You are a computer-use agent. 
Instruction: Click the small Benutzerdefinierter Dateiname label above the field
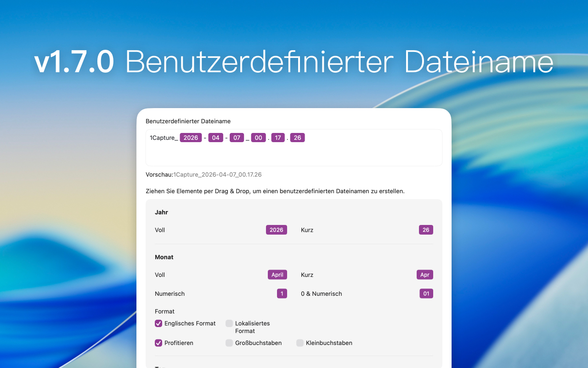(x=188, y=121)
